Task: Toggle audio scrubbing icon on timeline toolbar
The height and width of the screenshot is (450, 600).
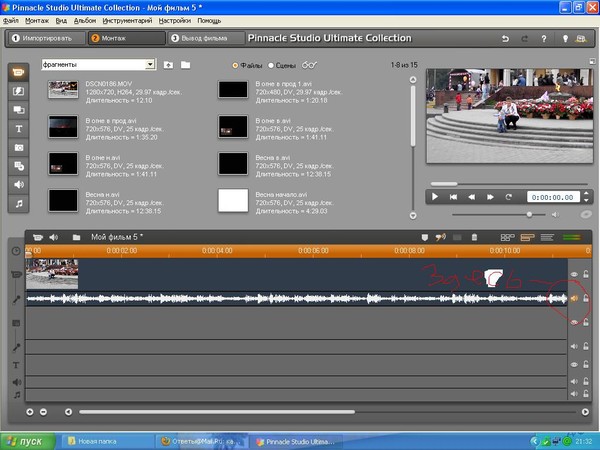Action: (440, 238)
